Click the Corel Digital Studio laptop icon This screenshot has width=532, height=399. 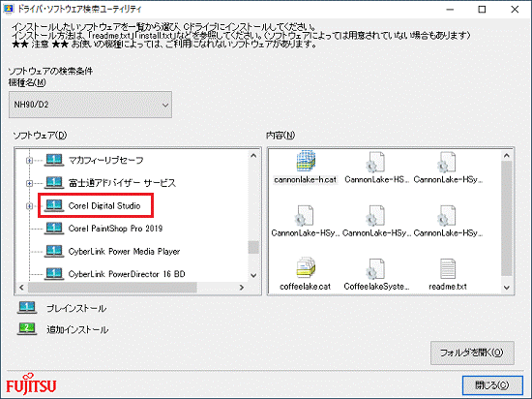tap(54, 205)
